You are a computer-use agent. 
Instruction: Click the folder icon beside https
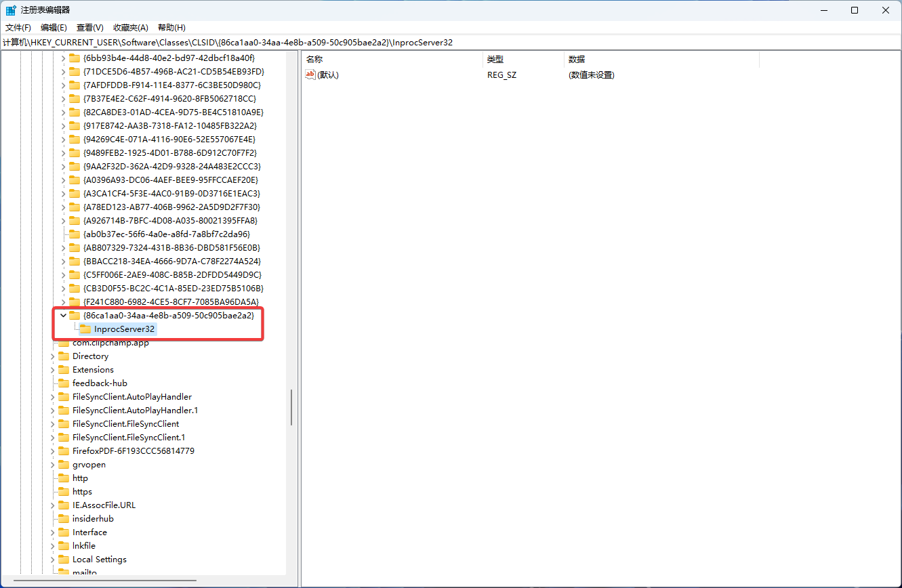63,492
